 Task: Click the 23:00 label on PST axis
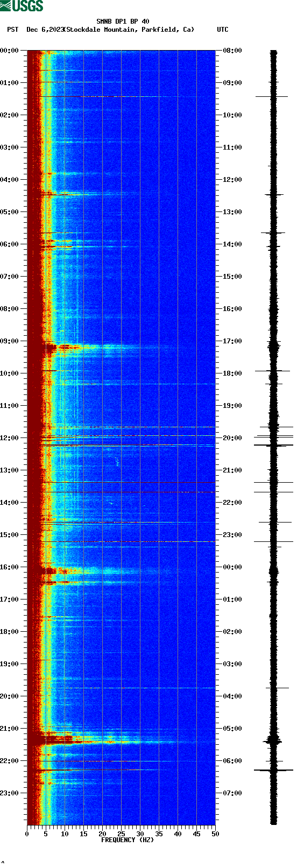(10, 793)
